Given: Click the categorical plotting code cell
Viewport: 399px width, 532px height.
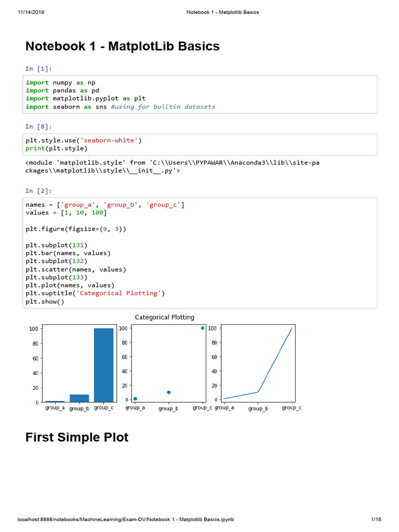Looking at the screenshot, I should (201, 253).
